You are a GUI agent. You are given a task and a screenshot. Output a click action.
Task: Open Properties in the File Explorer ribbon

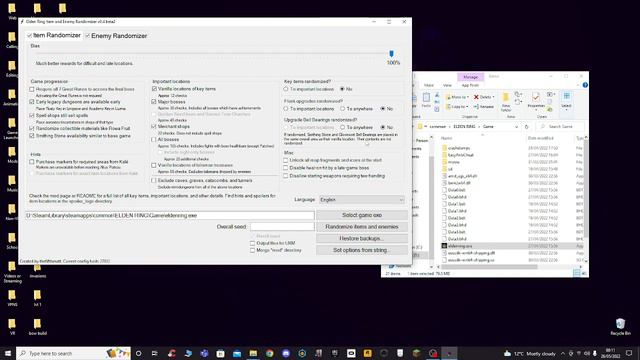(535, 102)
